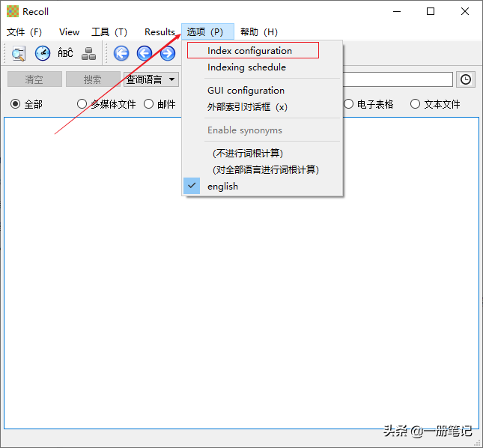The image size is (483, 448).
Task: Select the 全部 radio button
Action: [x=16, y=104]
